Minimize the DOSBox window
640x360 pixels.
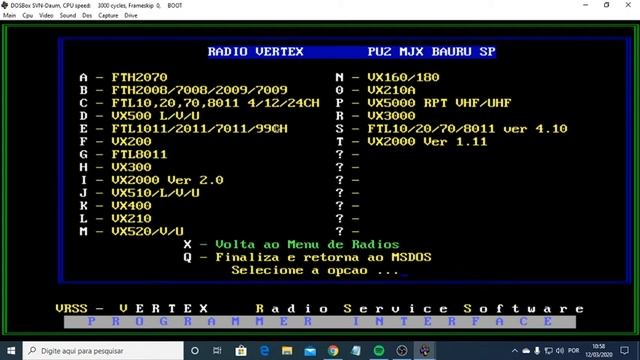click(x=586, y=5)
